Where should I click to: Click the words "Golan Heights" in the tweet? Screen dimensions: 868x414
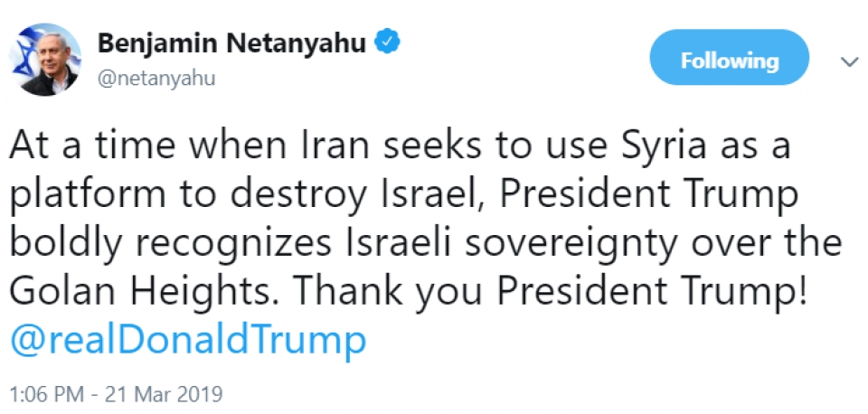point(148,292)
